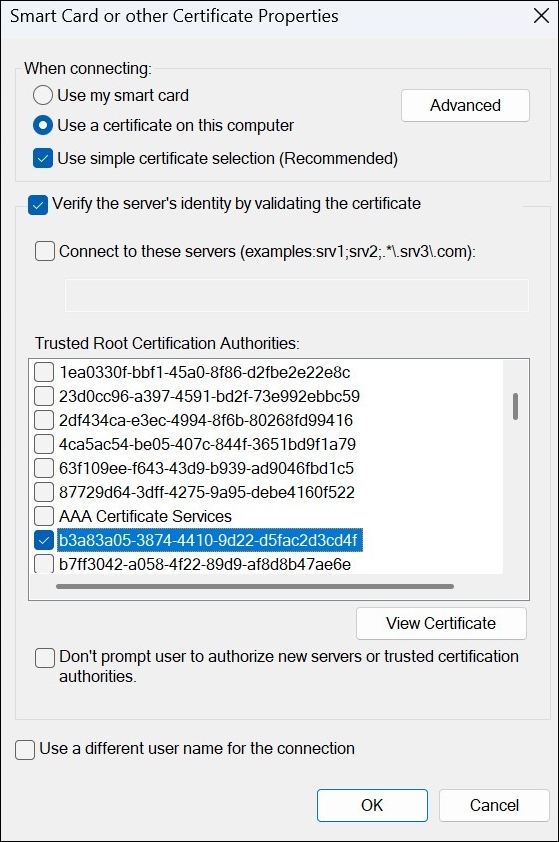Toggle Verify the server's identity checkbox
Viewport: 559px width, 842px height.
click(x=38, y=205)
